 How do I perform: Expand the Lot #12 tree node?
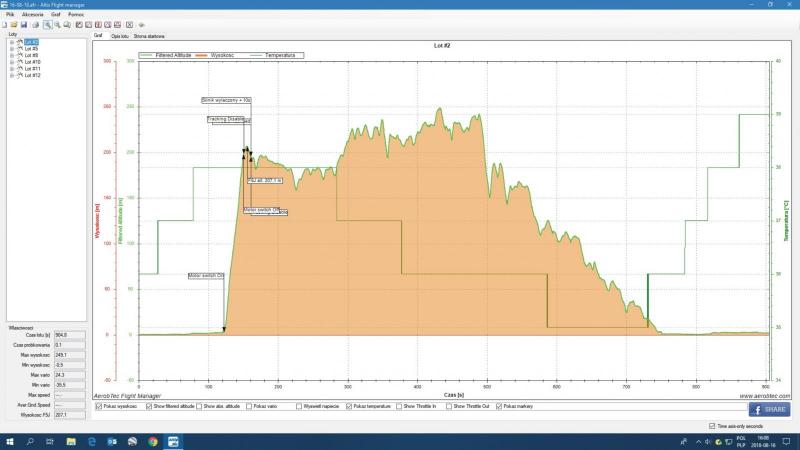tap(11, 75)
